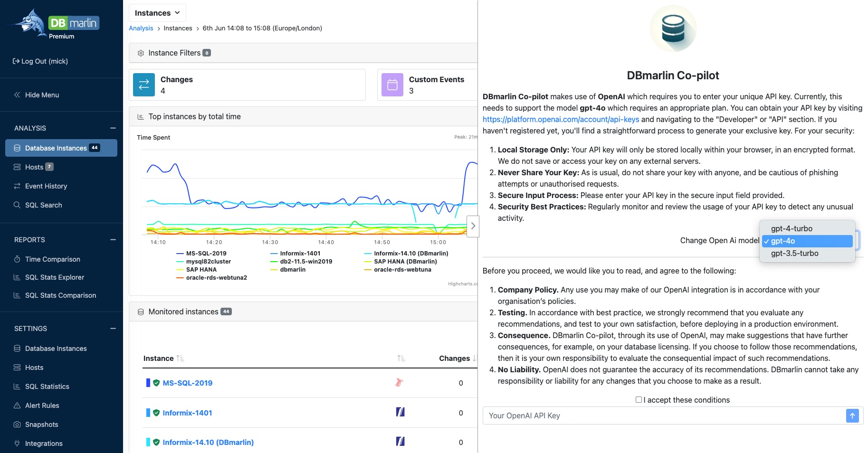Click the Custom Events calendar icon
The height and width of the screenshot is (453, 868).
tap(392, 85)
